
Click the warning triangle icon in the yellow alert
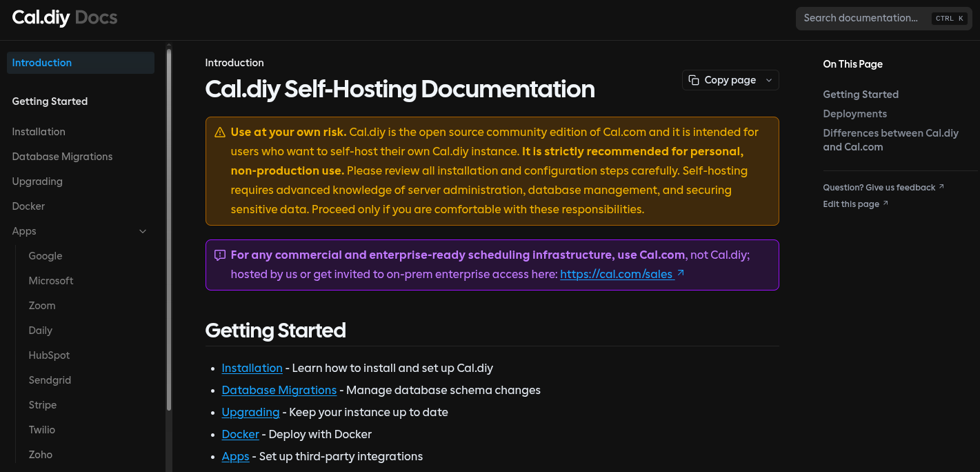tap(220, 132)
